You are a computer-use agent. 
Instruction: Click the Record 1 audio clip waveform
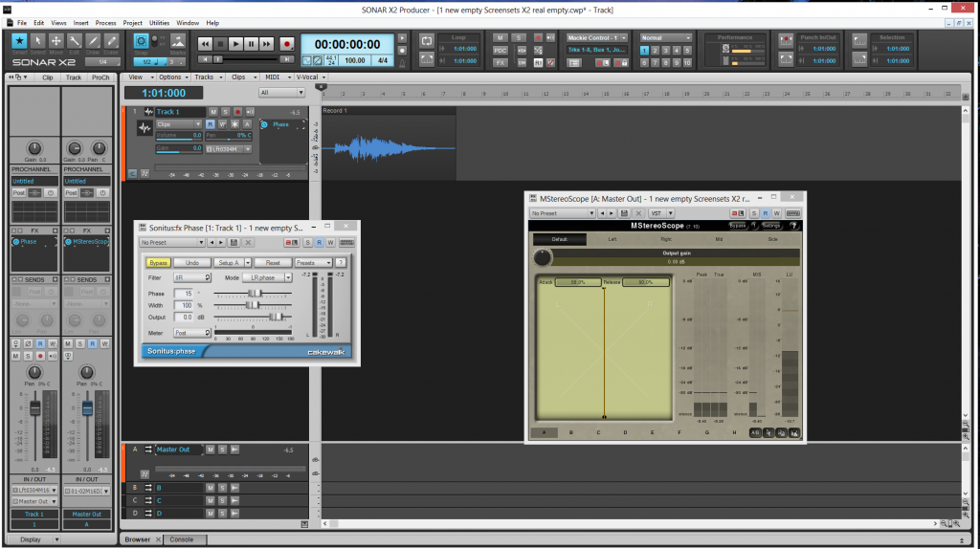[x=373, y=147]
